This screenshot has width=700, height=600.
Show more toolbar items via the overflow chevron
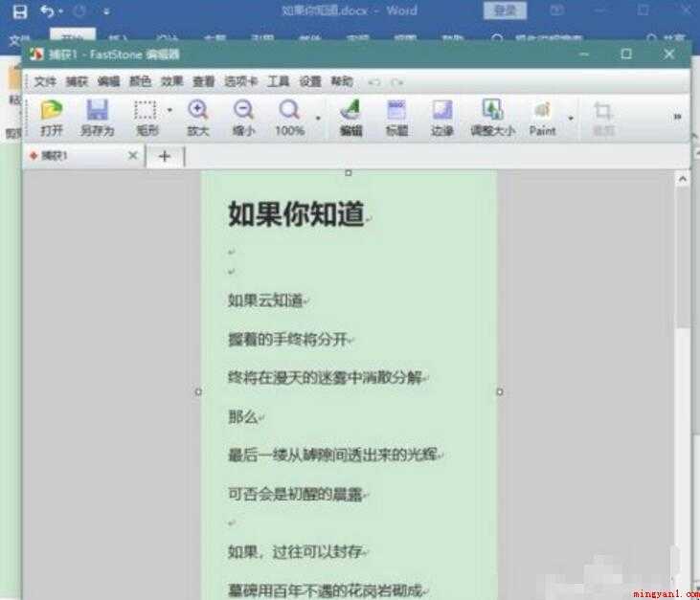pyautogui.click(x=677, y=117)
